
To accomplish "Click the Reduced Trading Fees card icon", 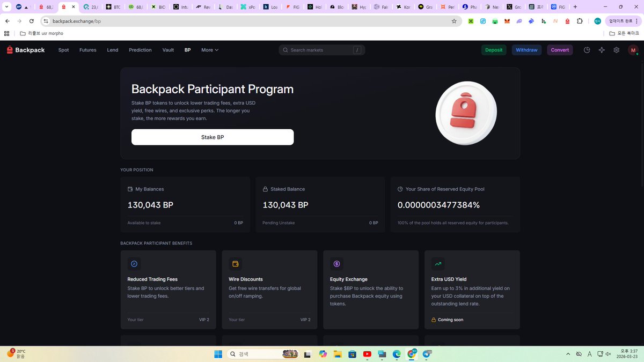I will (x=134, y=264).
